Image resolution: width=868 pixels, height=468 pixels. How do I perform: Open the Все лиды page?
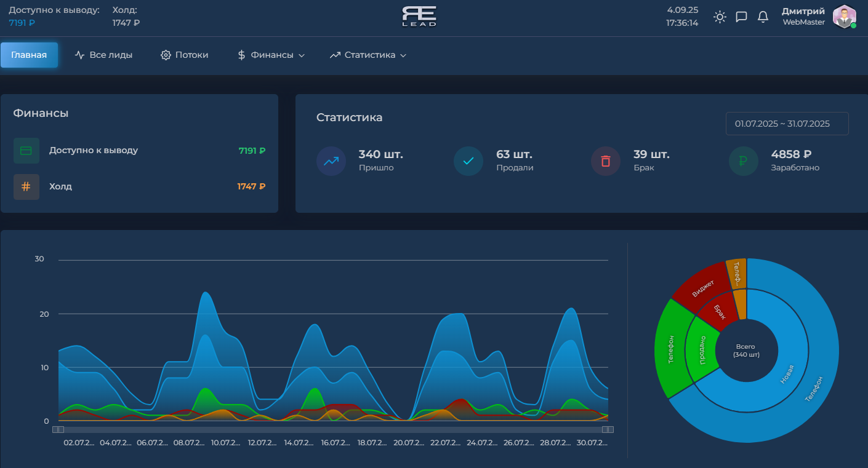(103, 55)
